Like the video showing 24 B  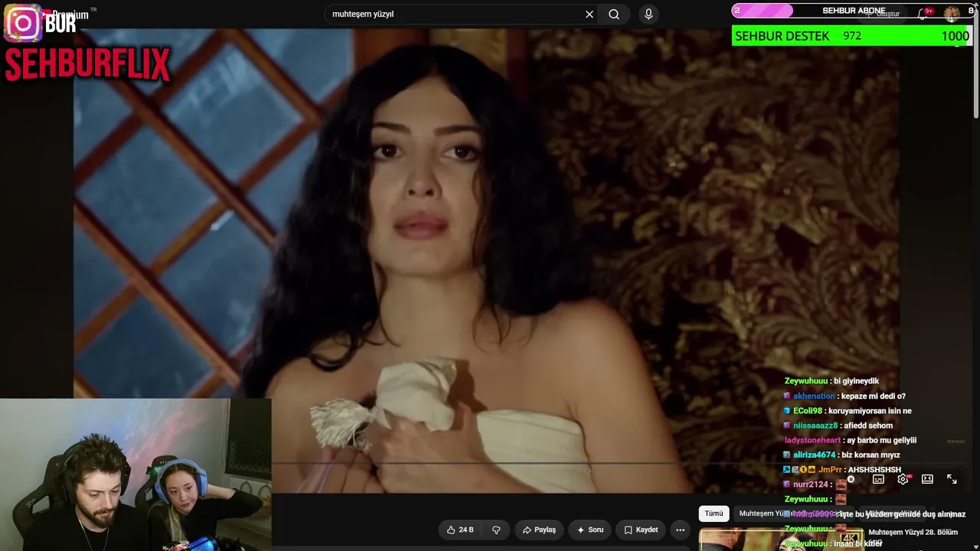coord(460,530)
